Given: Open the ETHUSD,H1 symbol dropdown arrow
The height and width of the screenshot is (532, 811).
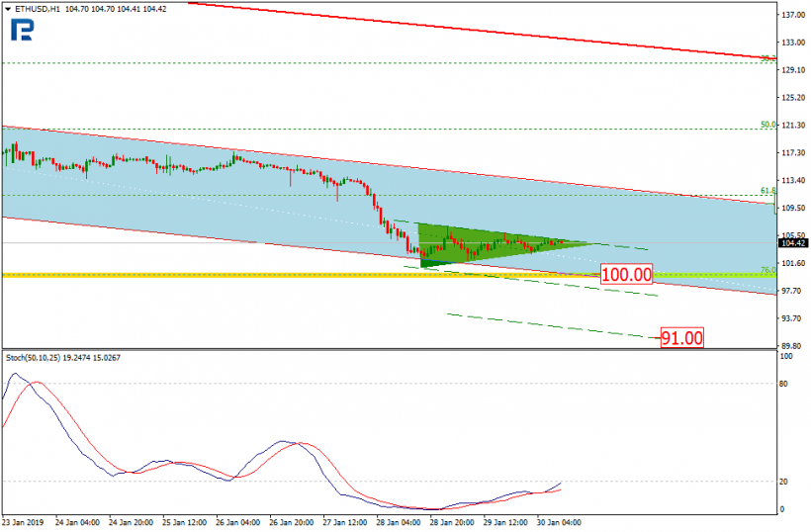Looking at the screenshot, I should point(8,9).
